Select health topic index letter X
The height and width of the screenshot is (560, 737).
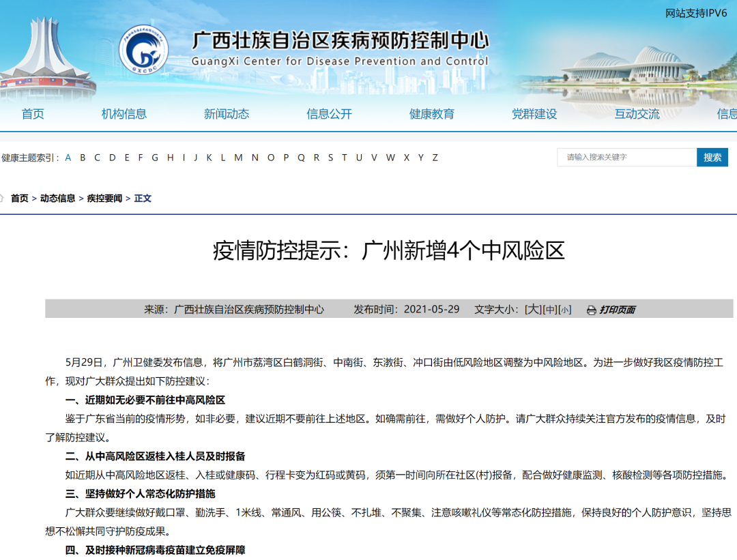[x=407, y=158]
